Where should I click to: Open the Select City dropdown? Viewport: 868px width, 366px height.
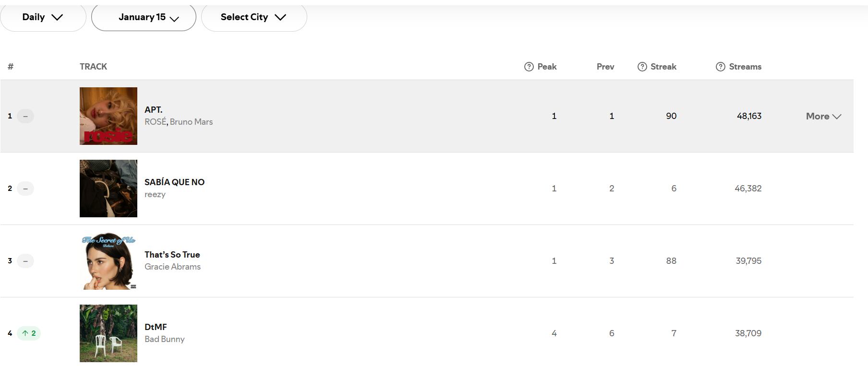[253, 17]
